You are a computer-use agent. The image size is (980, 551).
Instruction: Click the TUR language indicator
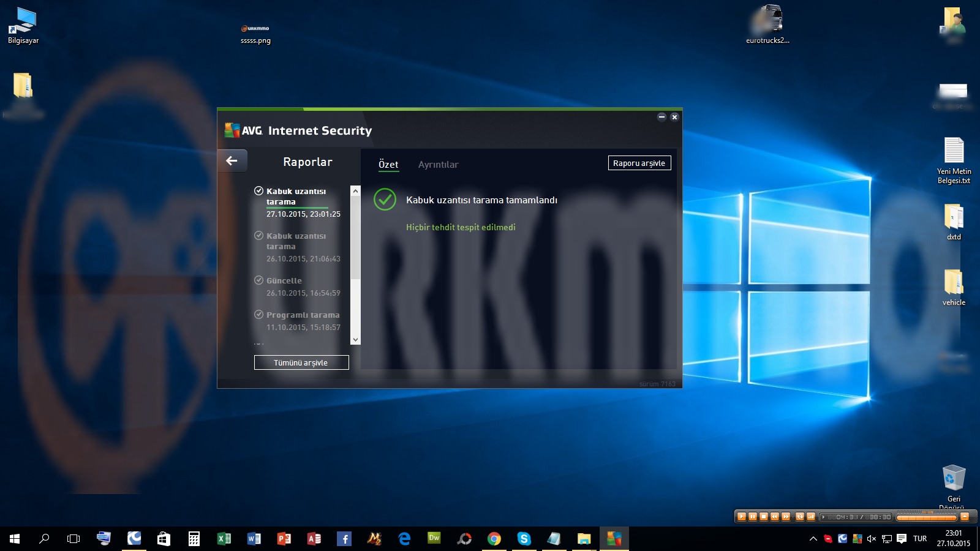pyautogui.click(x=920, y=539)
